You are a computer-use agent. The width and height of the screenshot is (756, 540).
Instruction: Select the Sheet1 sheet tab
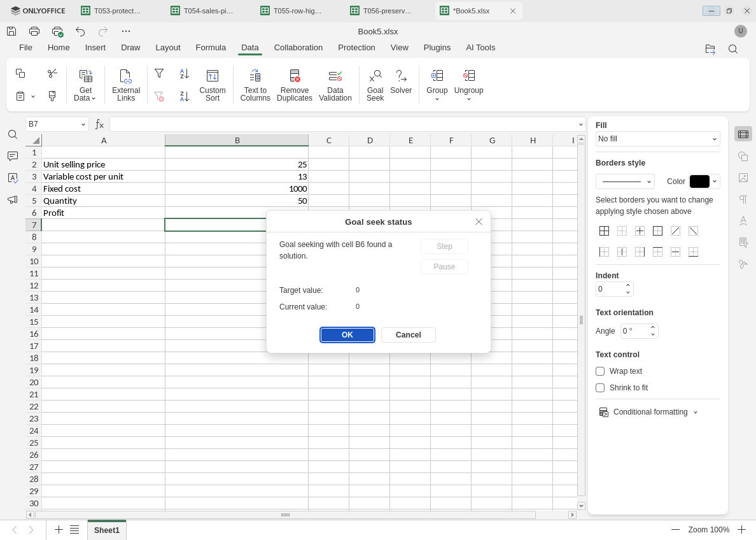tap(106, 530)
